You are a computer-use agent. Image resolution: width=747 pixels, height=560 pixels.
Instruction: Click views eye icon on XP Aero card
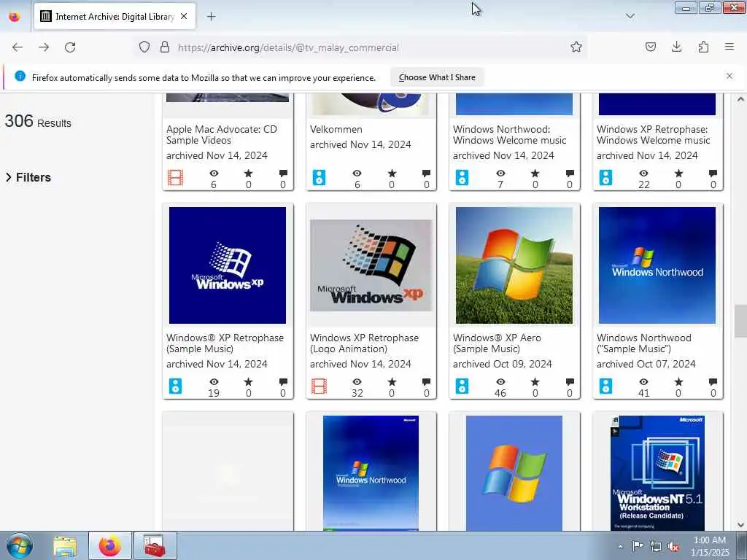500,382
